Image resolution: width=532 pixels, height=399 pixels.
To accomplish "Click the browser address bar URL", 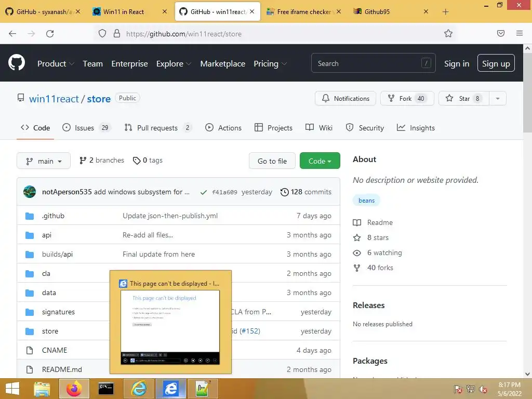I will 183,34.
